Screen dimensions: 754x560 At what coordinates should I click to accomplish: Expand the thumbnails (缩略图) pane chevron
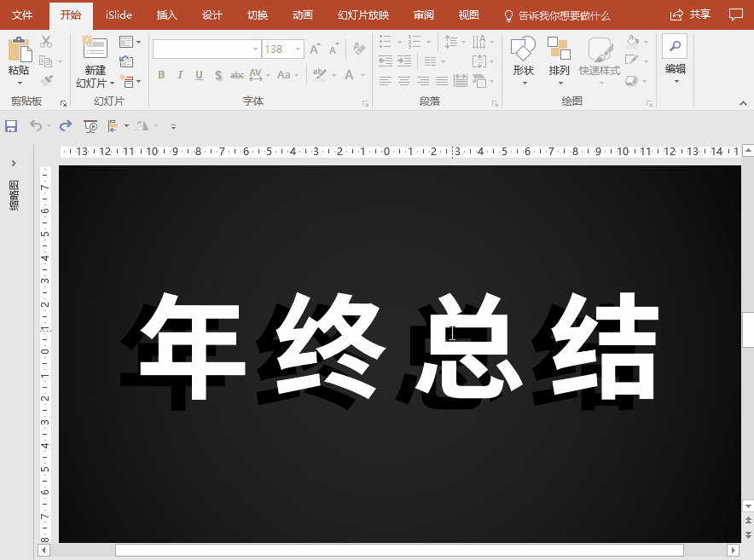click(x=14, y=163)
